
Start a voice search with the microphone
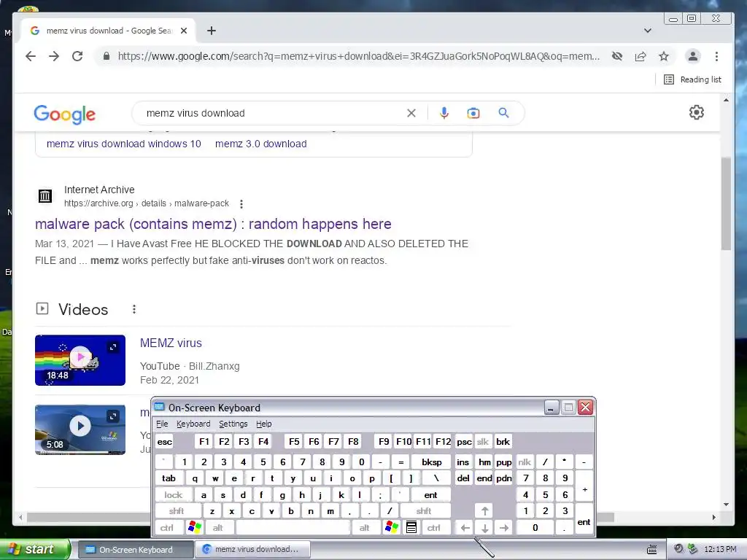[444, 113]
